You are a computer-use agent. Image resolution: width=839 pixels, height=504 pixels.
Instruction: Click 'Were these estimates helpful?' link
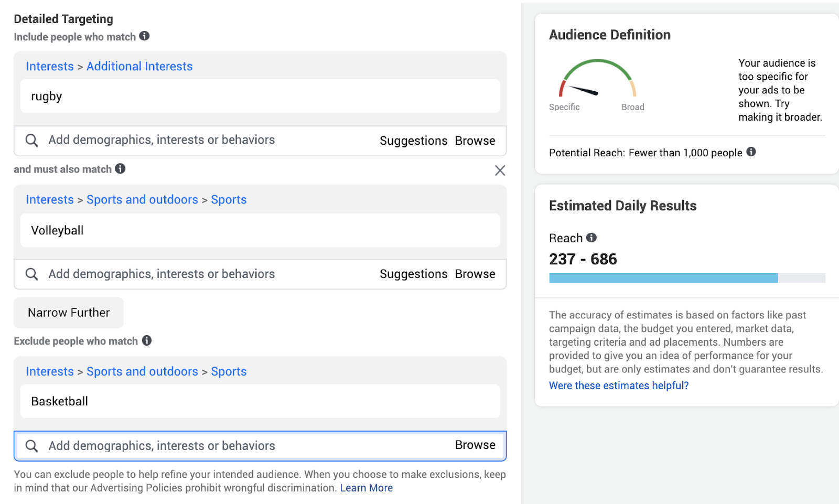coord(619,385)
